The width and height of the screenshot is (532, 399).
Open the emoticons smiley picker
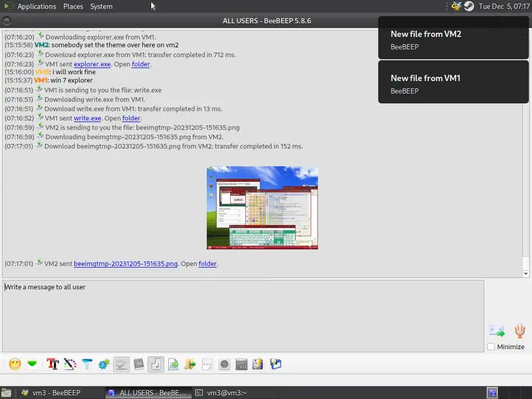[15, 364]
